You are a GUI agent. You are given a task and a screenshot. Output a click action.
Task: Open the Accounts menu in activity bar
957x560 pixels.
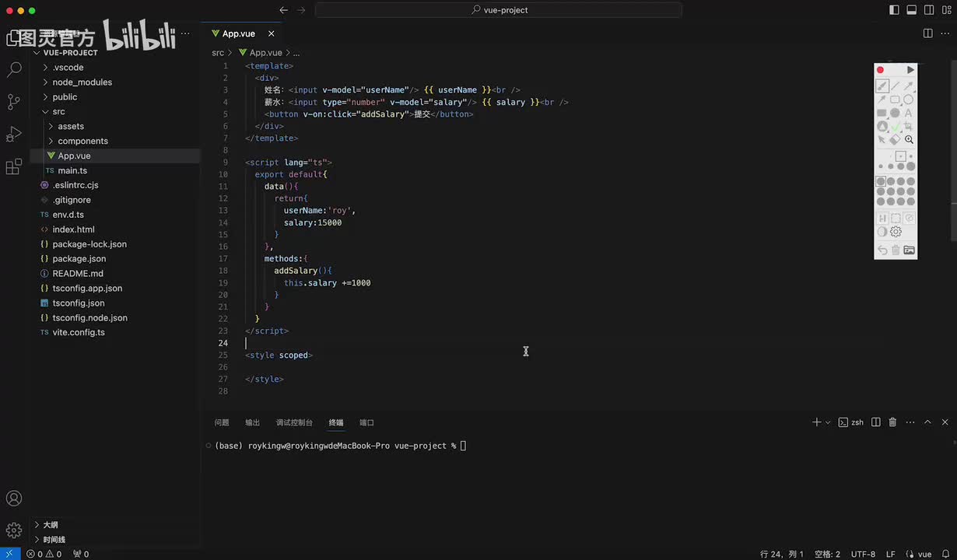[14, 499]
